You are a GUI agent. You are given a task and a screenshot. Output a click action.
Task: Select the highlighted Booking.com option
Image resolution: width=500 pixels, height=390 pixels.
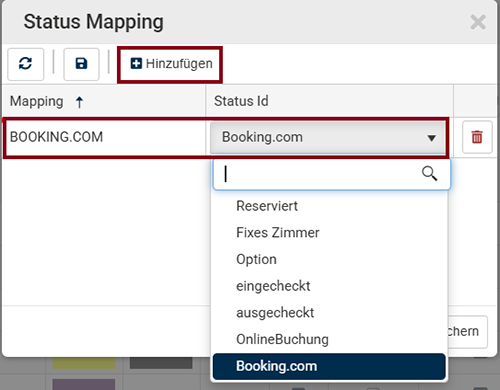tap(329, 366)
